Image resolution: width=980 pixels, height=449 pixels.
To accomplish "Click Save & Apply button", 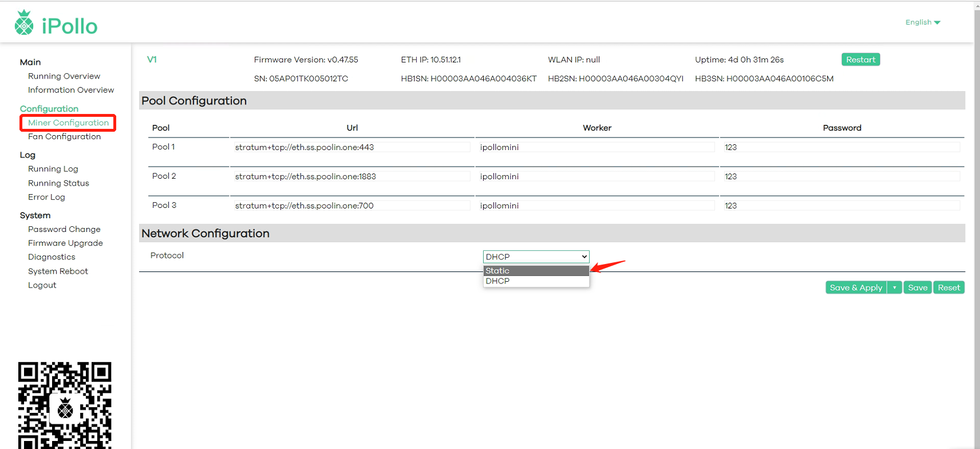I will [856, 287].
